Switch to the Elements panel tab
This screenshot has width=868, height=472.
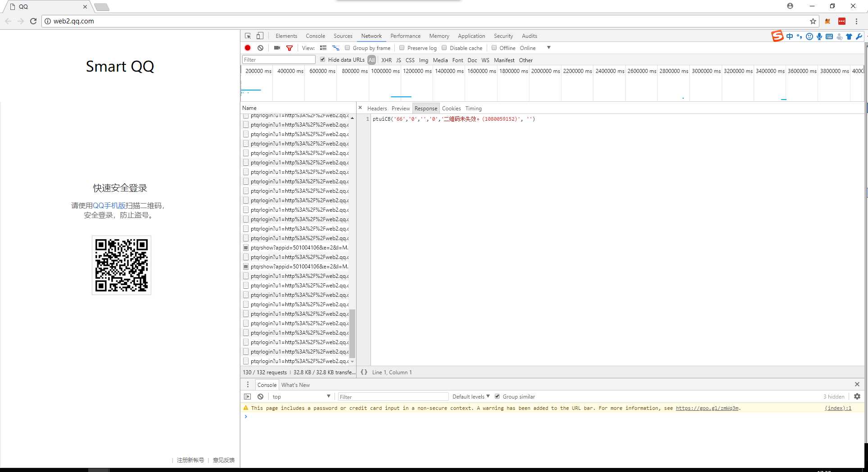click(286, 36)
